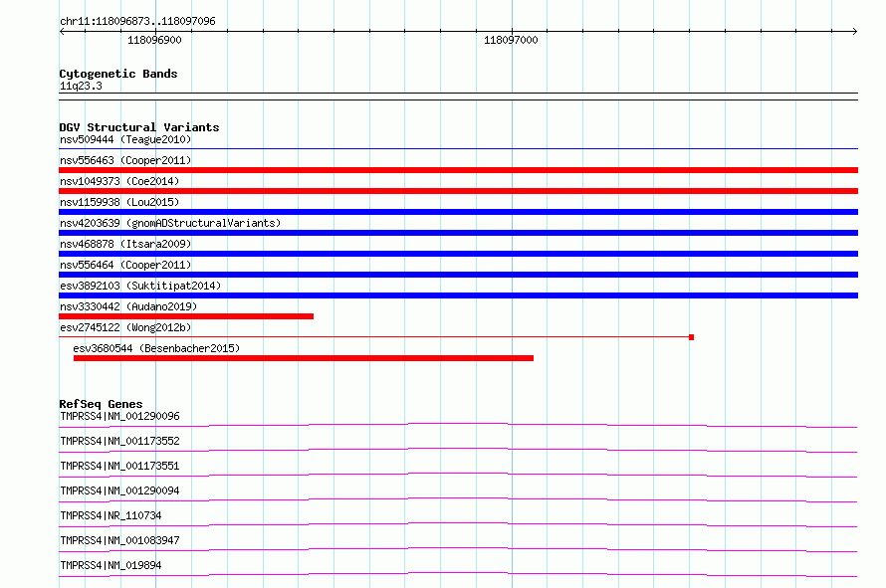This screenshot has height=588, width=886.
Task: Open transcript TMPRSS4|NM_001290094 label
Action: point(119,490)
